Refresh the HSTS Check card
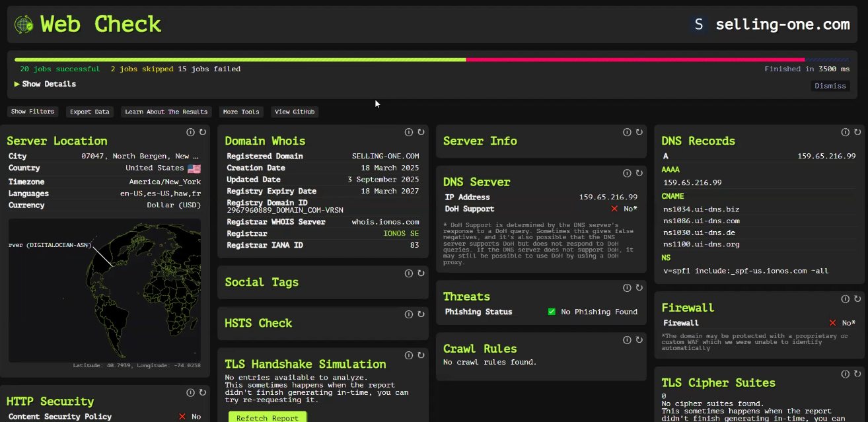This screenshot has width=868, height=422. [x=421, y=314]
